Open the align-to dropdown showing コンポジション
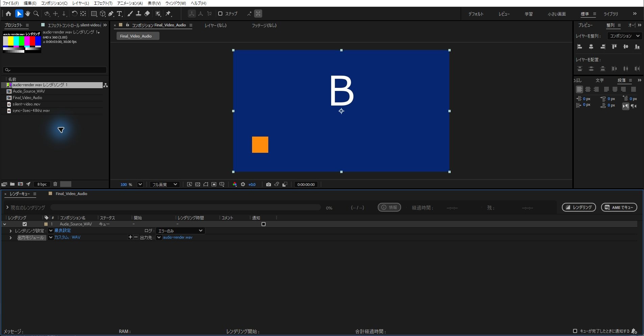Screen dimensions: 644x336 [x=624, y=36]
